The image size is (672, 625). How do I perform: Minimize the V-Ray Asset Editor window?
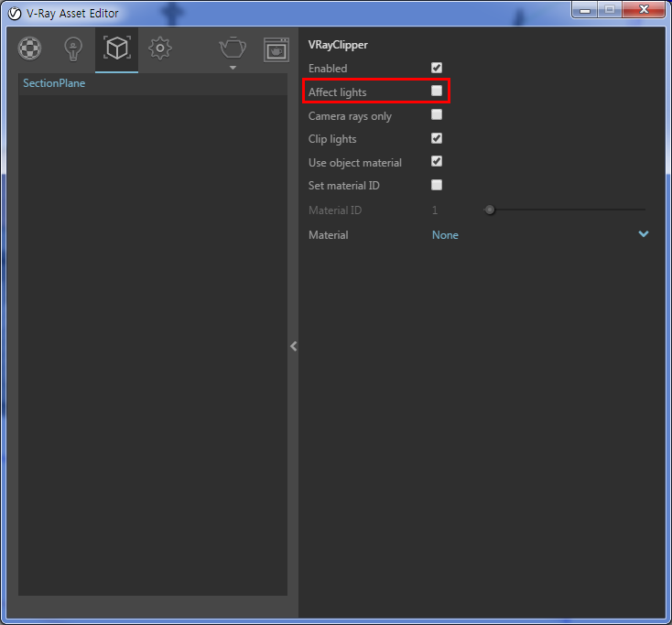[585, 9]
